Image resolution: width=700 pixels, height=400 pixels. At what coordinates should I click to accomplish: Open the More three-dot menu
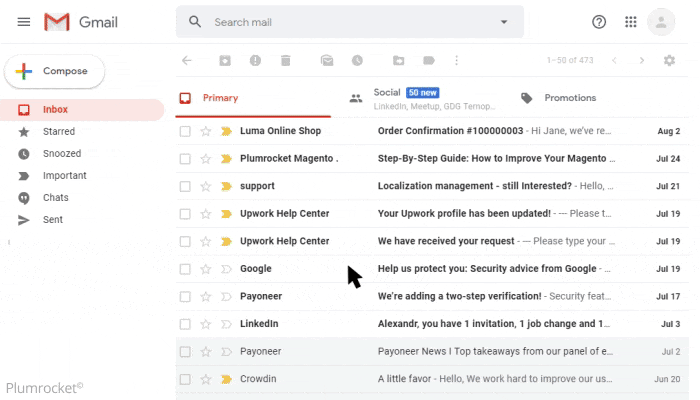coord(456,60)
